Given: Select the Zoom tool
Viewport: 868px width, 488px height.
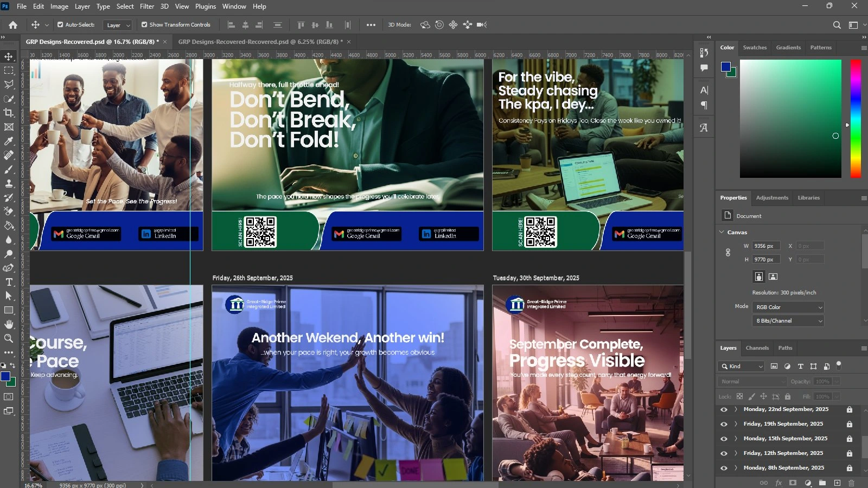Looking at the screenshot, I should click(9, 338).
